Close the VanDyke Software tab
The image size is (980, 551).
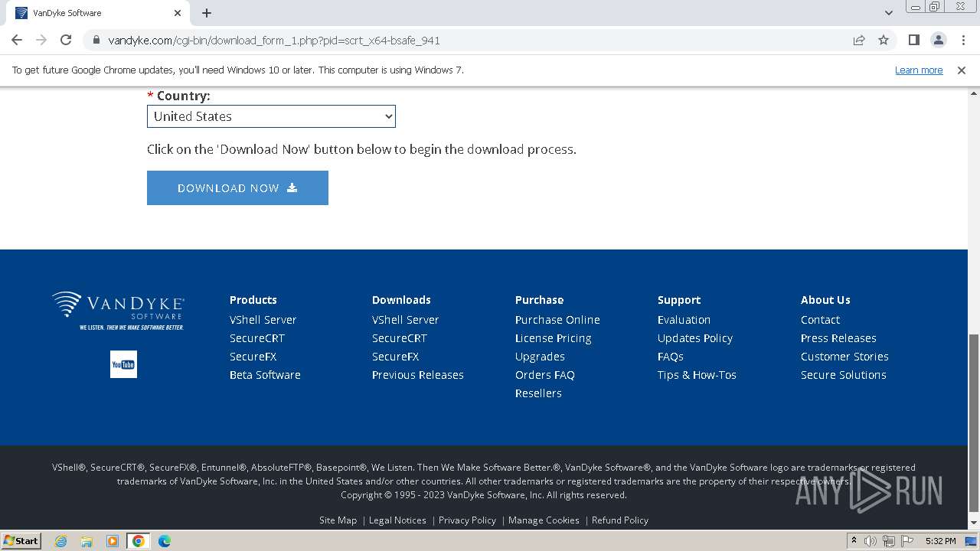tap(178, 13)
